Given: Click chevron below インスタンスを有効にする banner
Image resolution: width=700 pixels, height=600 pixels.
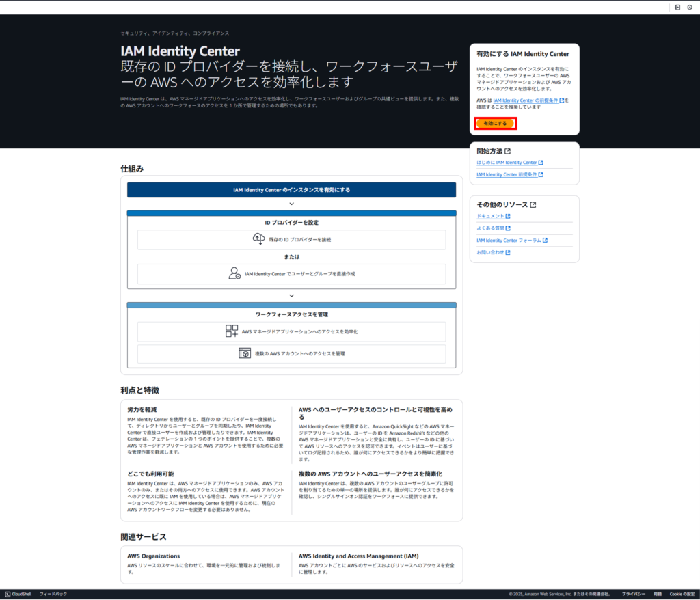Looking at the screenshot, I should 291,204.
